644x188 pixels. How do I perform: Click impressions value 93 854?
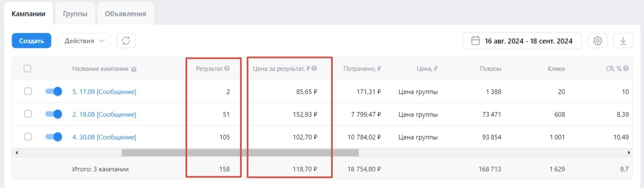[x=491, y=137]
